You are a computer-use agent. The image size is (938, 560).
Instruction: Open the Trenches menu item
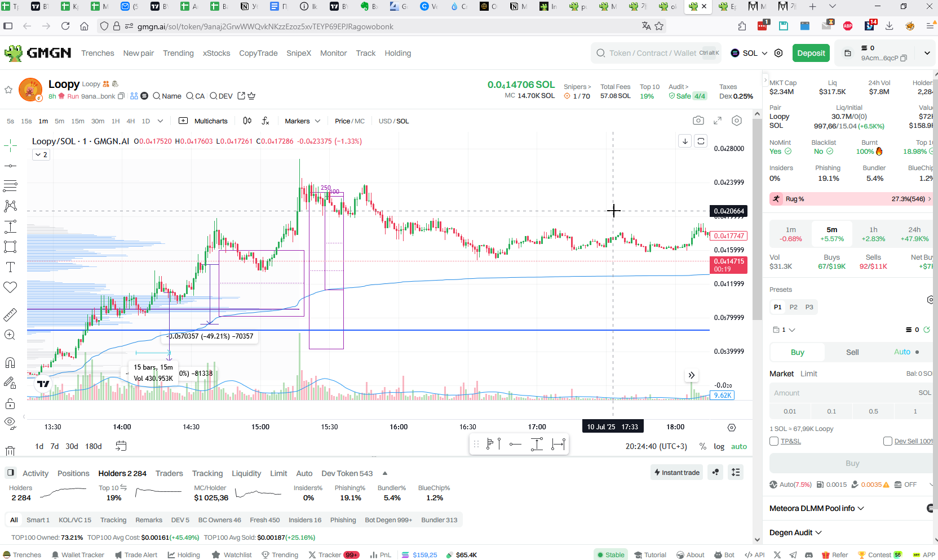[98, 53]
